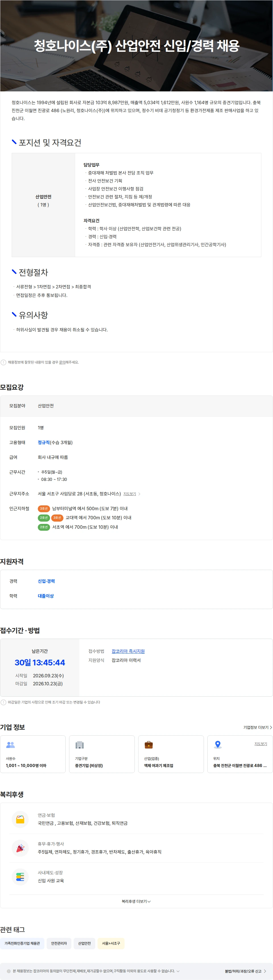Click the location map pin icon
273x980 pixels.
pos(218,745)
